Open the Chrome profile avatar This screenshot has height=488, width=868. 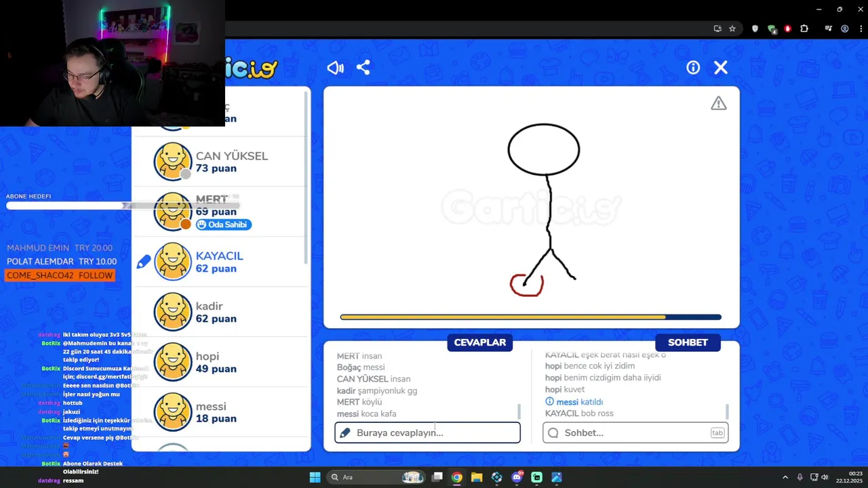845,28
